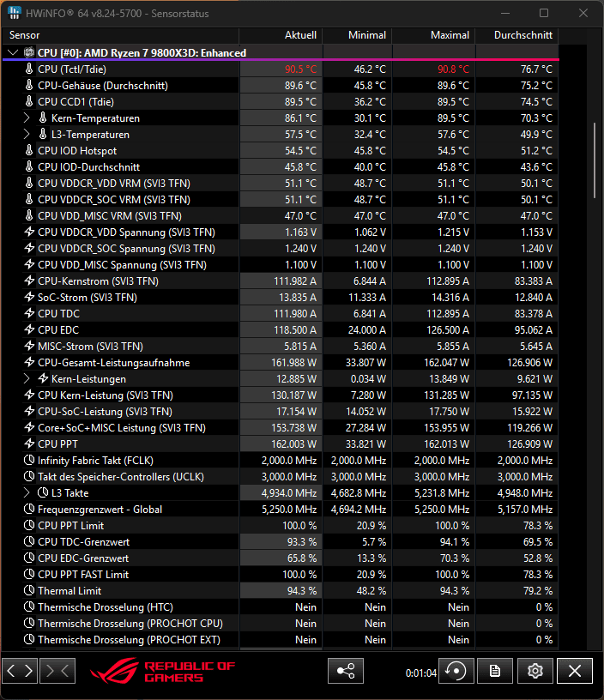Shrink layout with the inward arrows button
Viewport: 604px width, 700px height.
click(x=57, y=671)
